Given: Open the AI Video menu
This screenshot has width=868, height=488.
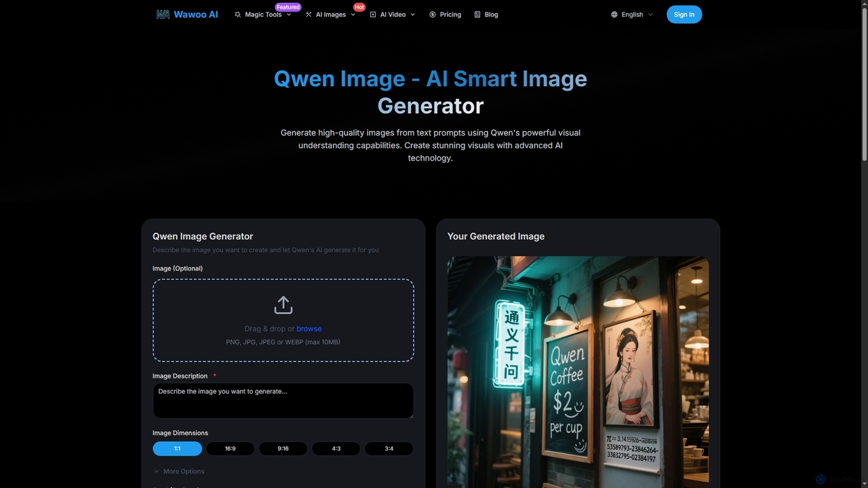Looking at the screenshot, I should (x=393, y=14).
